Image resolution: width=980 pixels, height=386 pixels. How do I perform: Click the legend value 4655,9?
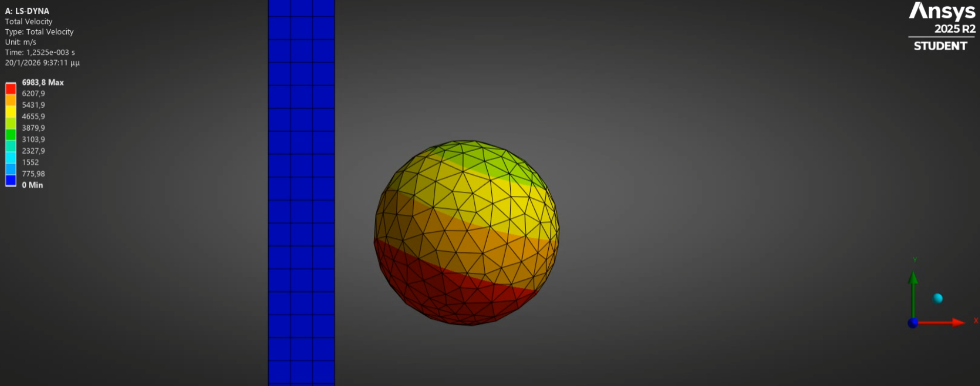click(33, 116)
